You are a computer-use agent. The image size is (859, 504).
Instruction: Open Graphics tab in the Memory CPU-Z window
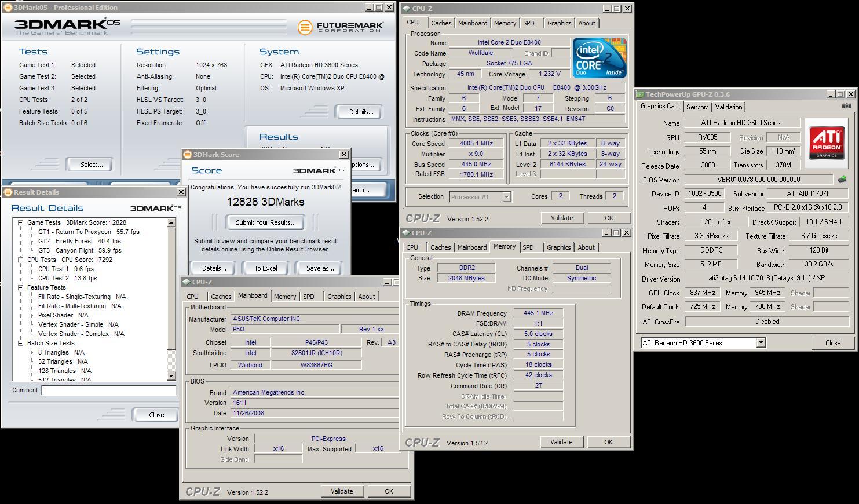[x=559, y=247]
